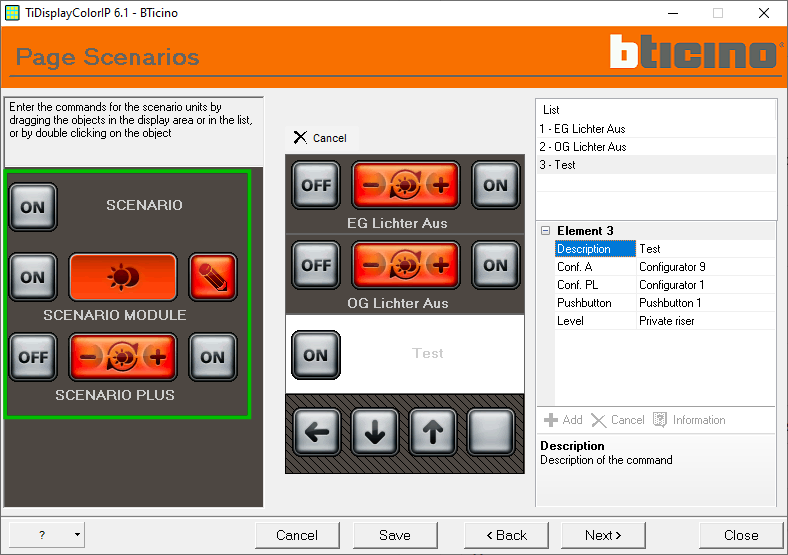Click the up arrow navigation button
The height and width of the screenshot is (555, 788).
coord(433,432)
